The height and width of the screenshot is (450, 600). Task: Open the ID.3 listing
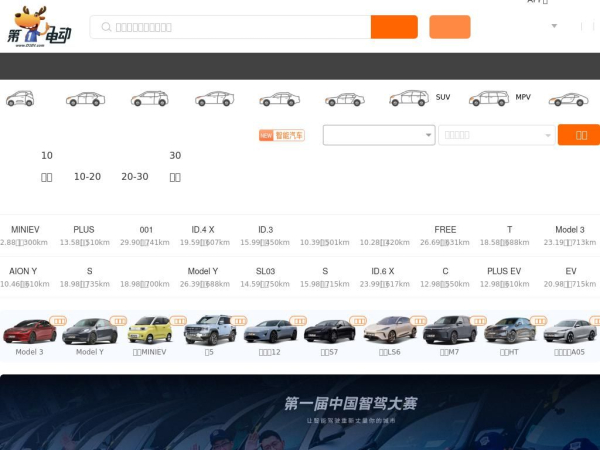coord(265,235)
